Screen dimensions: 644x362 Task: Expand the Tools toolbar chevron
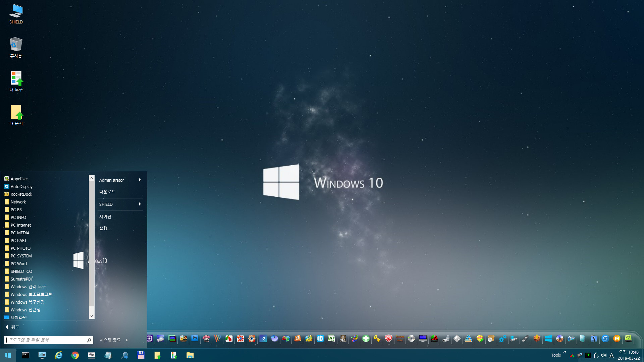565,352
